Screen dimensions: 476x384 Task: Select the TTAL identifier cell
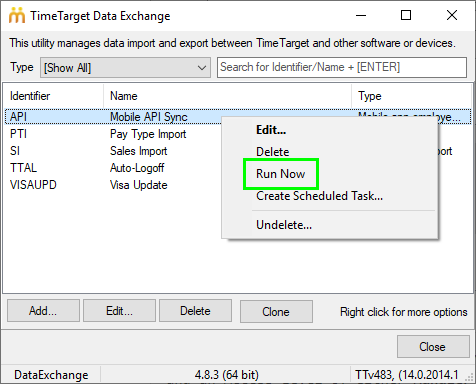[23, 168]
